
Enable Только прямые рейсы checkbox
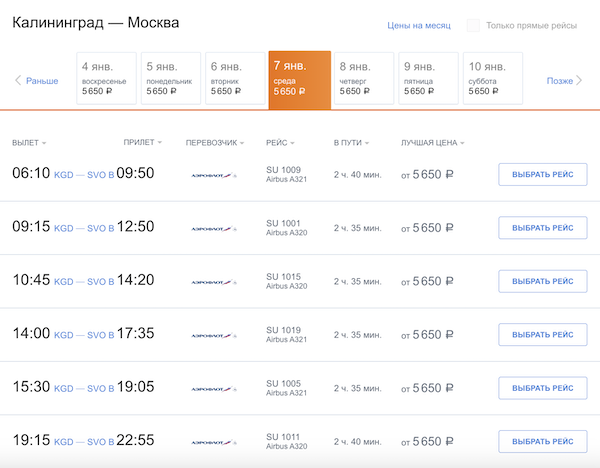(x=473, y=25)
